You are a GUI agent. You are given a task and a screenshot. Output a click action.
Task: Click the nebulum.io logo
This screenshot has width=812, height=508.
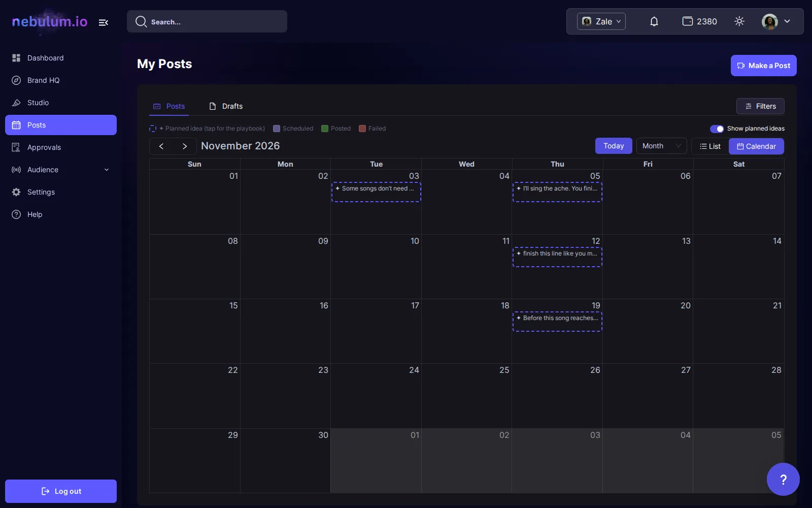[50, 21]
